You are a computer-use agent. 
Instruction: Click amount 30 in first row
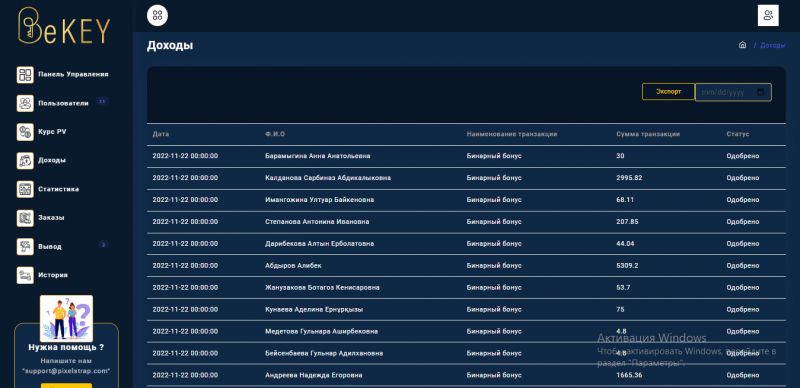pos(620,156)
